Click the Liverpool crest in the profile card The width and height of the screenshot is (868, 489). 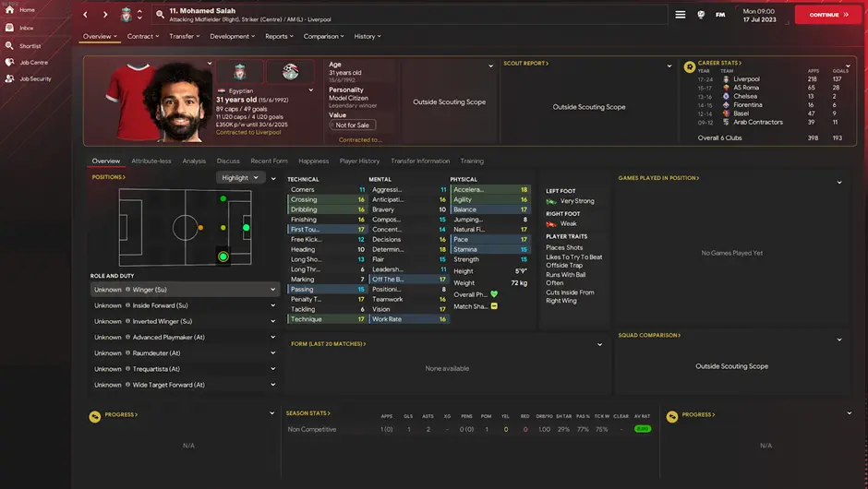pos(240,72)
